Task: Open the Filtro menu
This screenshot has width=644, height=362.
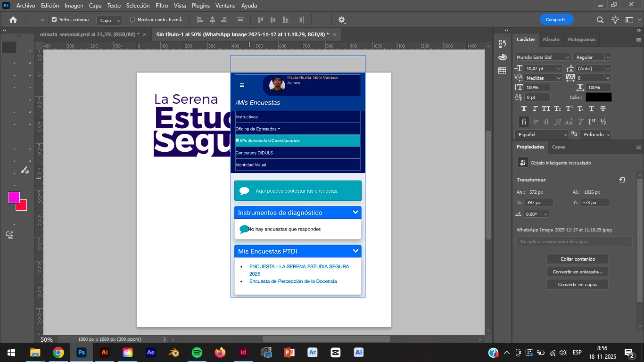Action: point(162,6)
